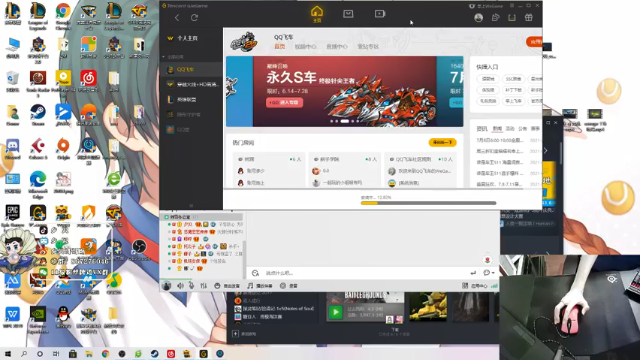Click the share icon next to the avatar
640x360 pixels.
pyautogui.click(x=496, y=18)
